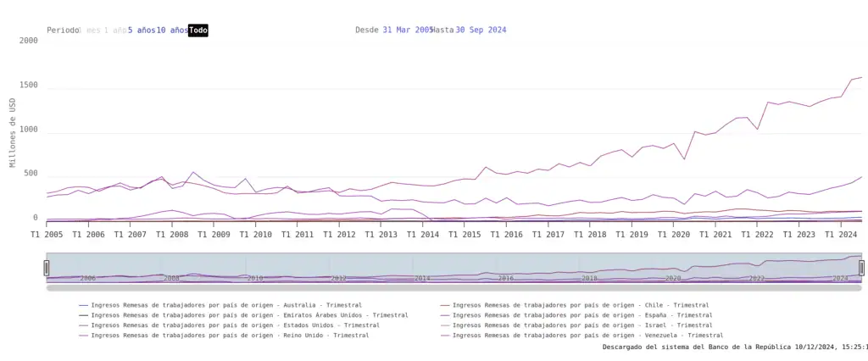Click the 'T1 2010' x-axis label
868x361 pixels.
point(255,235)
